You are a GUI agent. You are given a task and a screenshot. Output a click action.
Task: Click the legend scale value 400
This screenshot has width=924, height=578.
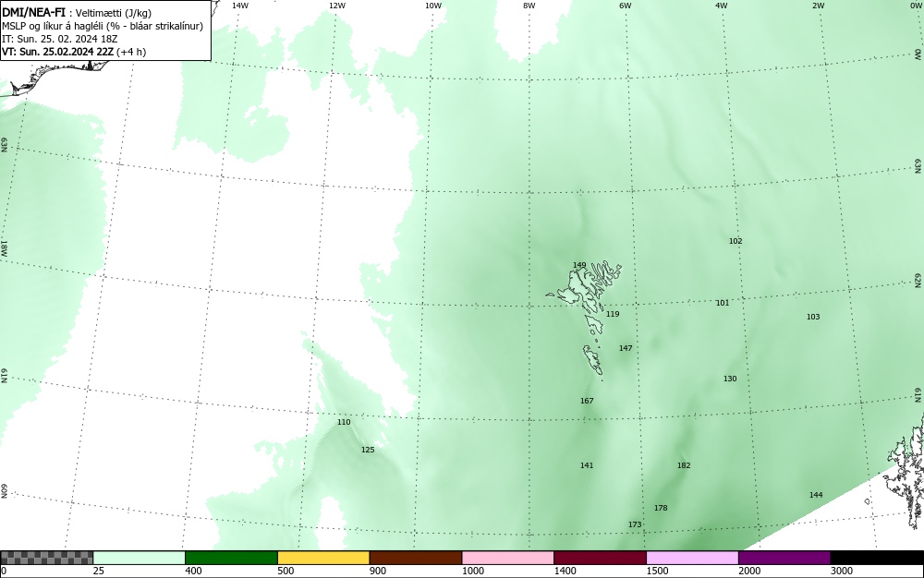193,571
